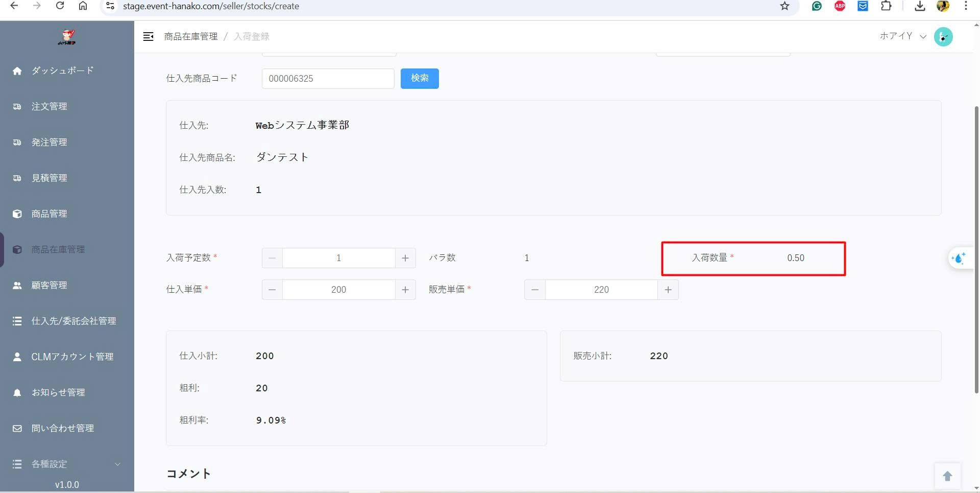Viewport: 980px width, 493px height.
Task: Open 顧客管理 from sidebar
Action: pos(50,285)
